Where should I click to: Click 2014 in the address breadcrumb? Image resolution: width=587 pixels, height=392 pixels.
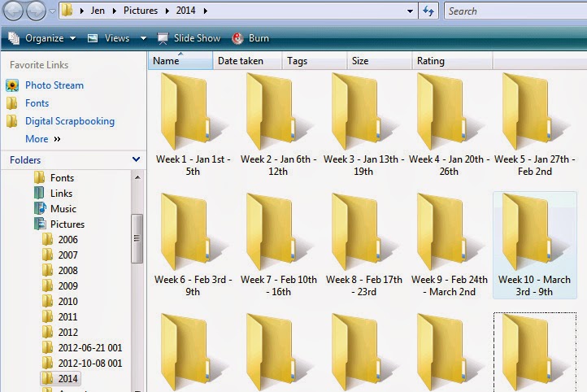tap(185, 11)
